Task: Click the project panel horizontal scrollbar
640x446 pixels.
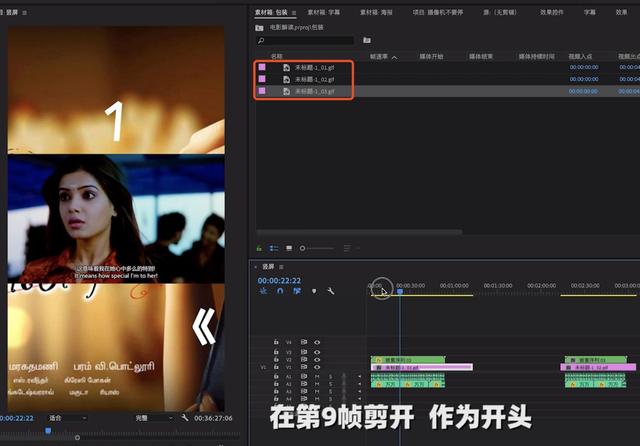Action: pyautogui.click(x=359, y=232)
